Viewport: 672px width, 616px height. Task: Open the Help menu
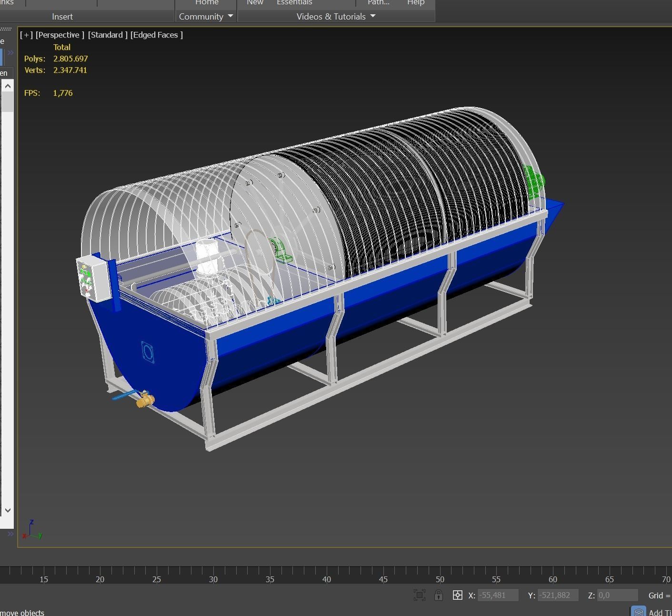[415, 3]
